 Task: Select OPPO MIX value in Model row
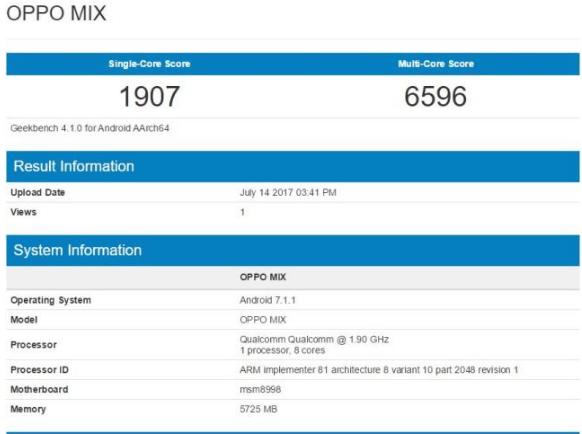point(263,320)
